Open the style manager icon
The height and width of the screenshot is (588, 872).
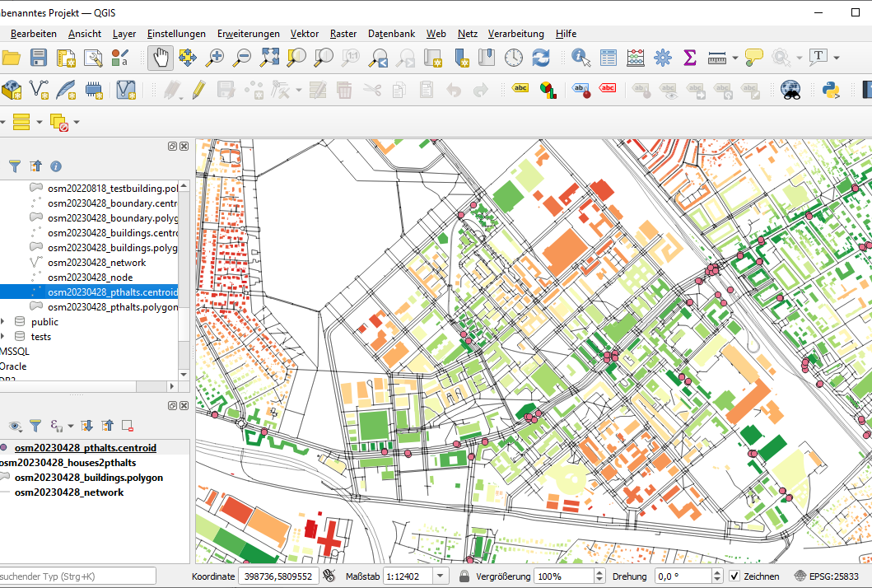click(120, 58)
